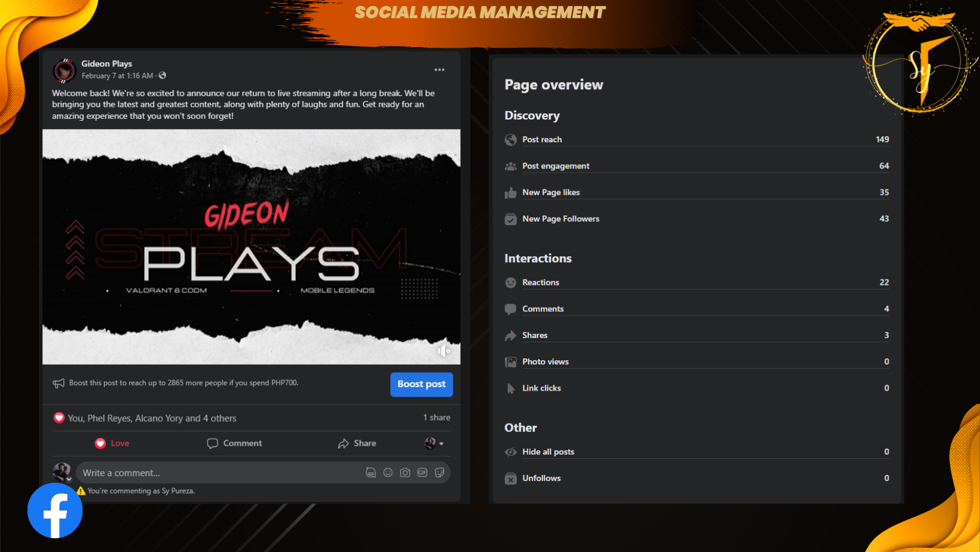
Task: Click the Post reach globe icon
Action: pos(511,140)
